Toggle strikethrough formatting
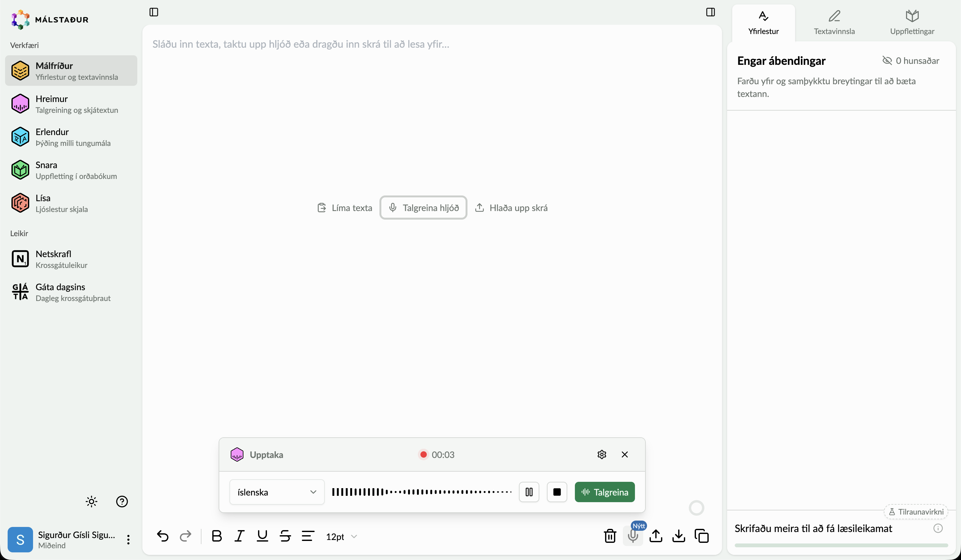The image size is (961, 560). coord(285,536)
